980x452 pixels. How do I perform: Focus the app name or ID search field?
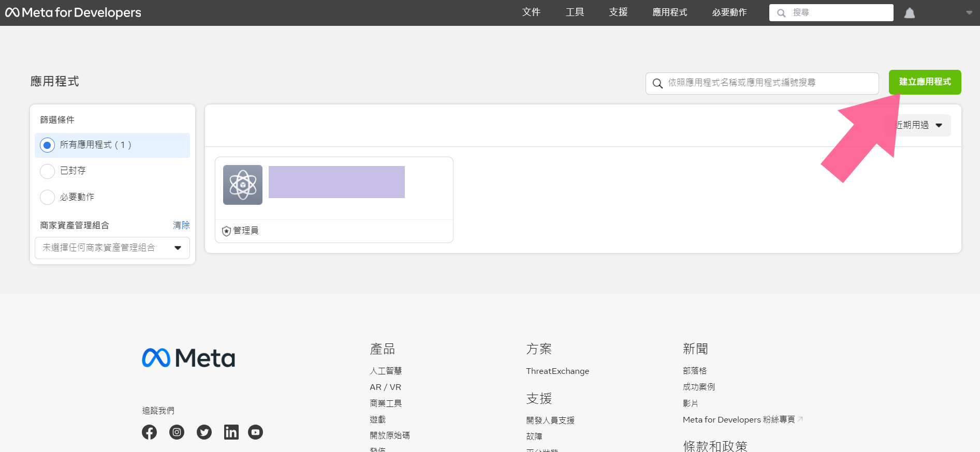[x=762, y=83]
